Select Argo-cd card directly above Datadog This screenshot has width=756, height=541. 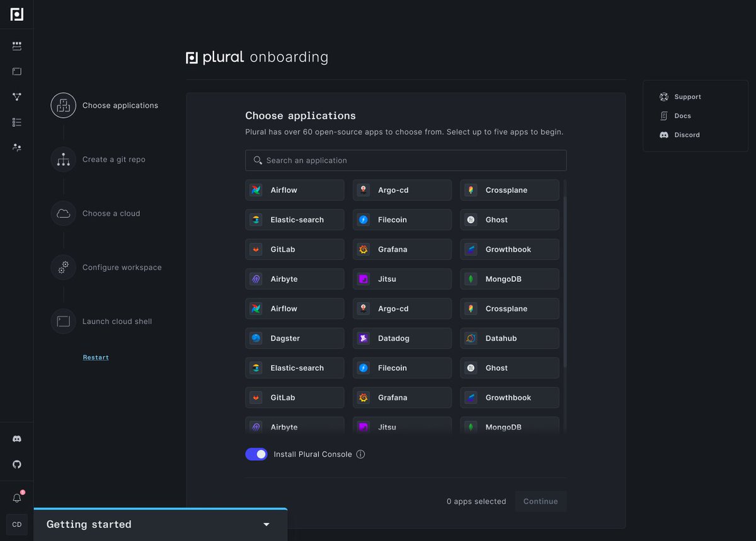[402, 308]
